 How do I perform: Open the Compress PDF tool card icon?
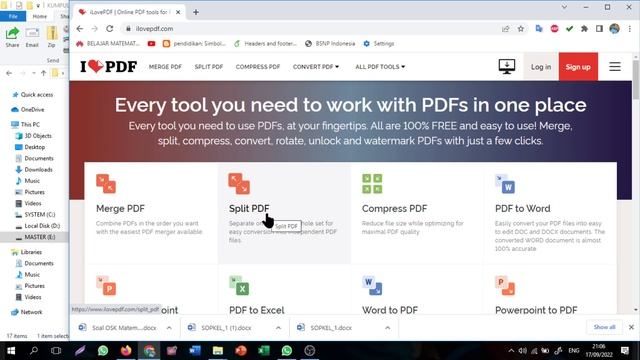[372, 184]
